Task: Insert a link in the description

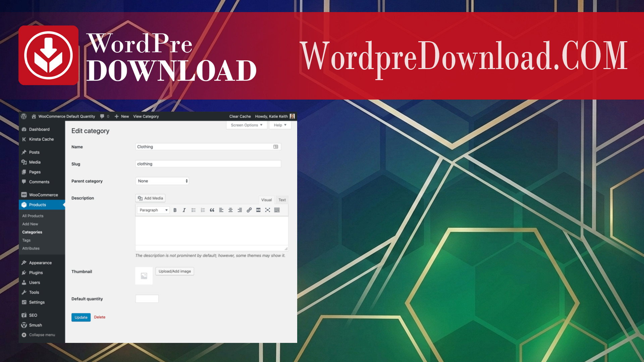Action: 249,210
